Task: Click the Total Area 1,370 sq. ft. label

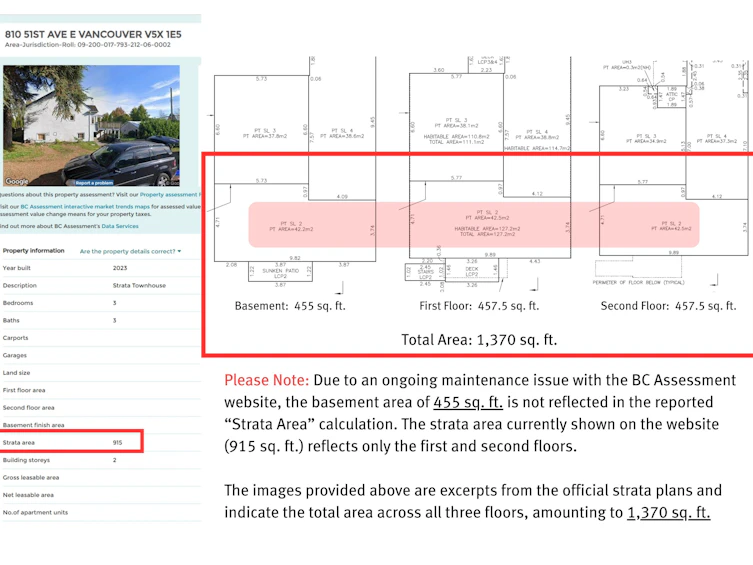Action: 479,340
